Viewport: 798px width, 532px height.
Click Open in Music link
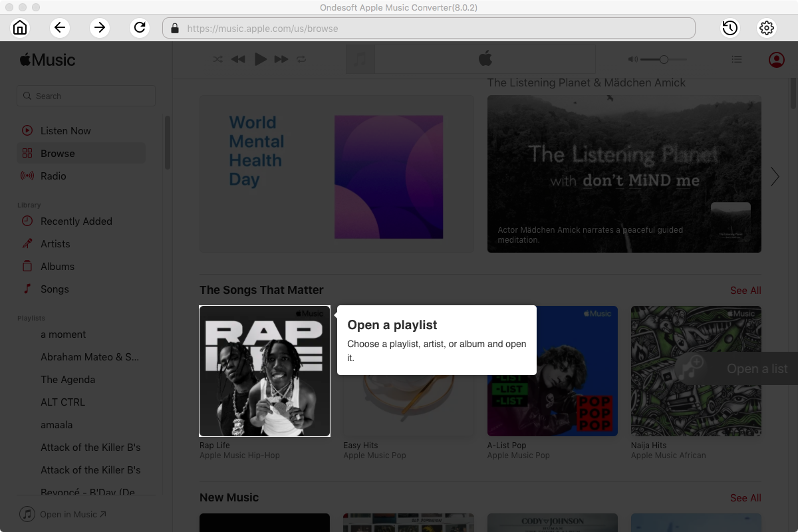tap(72, 514)
